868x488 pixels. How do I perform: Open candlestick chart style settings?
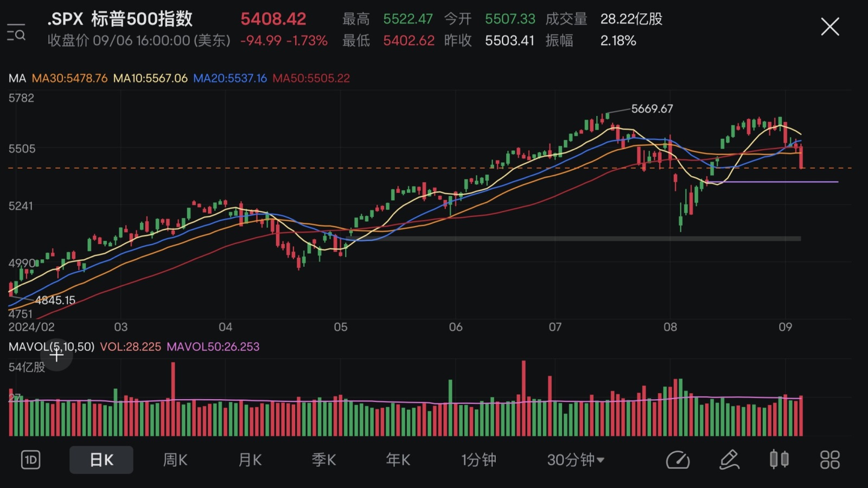[x=779, y=459]
